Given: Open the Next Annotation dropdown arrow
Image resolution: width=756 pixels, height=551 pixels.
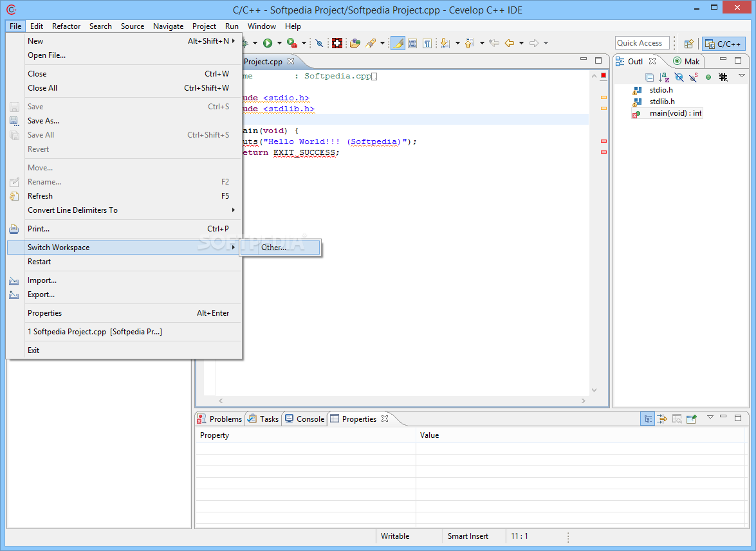Looking at the screenshot, I should pyautogui.click(x=457, y=43).
